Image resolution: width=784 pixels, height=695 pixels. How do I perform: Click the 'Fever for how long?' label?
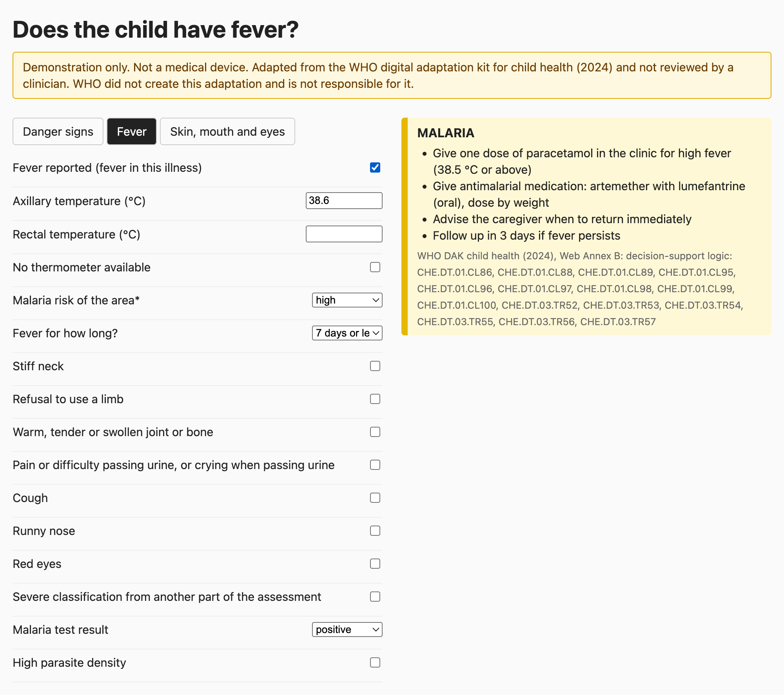(x=65, y=333)
